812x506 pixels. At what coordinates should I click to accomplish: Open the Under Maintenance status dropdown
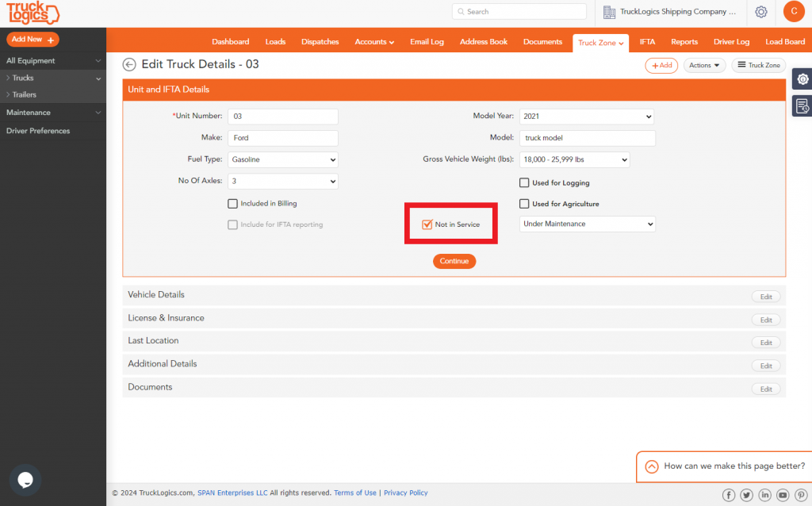point(588,224)
